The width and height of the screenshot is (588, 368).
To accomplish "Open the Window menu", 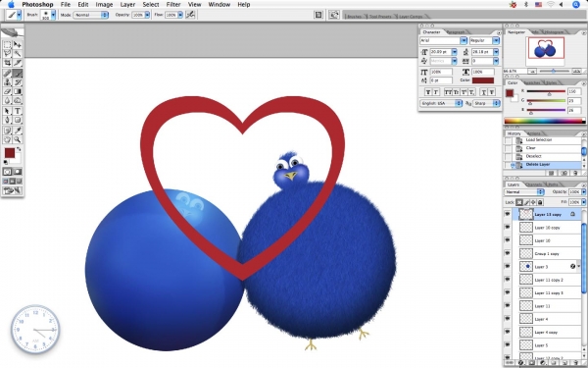I will pos(219,5).
